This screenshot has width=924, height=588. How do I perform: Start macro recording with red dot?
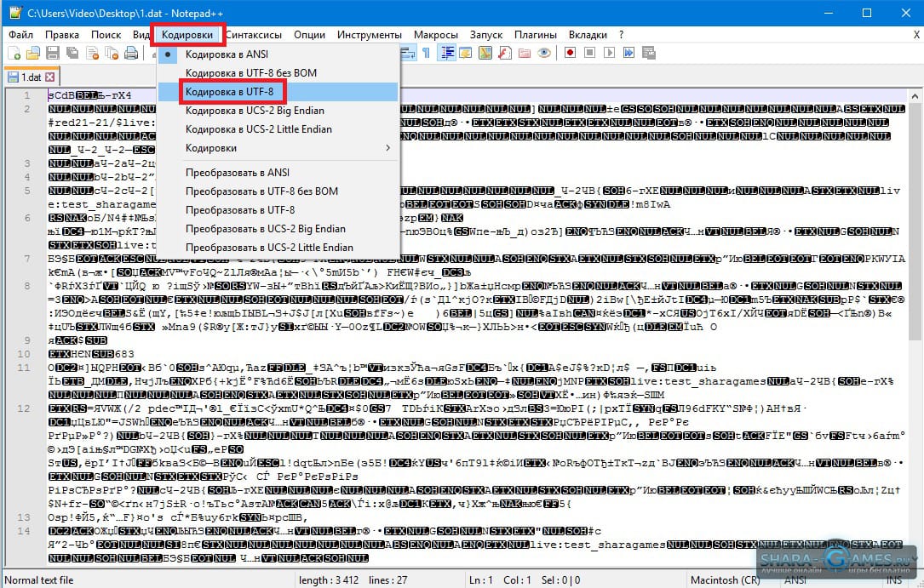[570, 53]
